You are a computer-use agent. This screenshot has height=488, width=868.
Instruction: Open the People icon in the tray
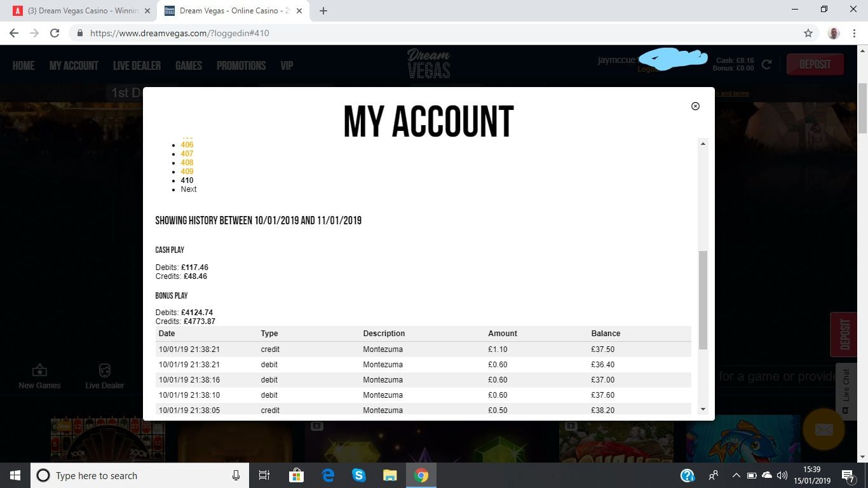point(714,475)
